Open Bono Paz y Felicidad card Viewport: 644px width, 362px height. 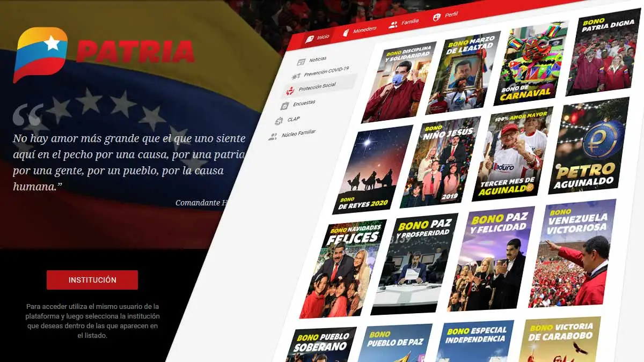tap(492, 258)
